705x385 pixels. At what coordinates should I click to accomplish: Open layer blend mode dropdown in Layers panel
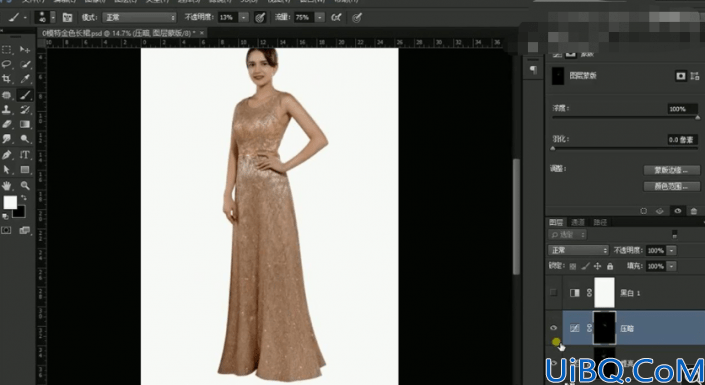pyautogui.click(x=578, y=251)
